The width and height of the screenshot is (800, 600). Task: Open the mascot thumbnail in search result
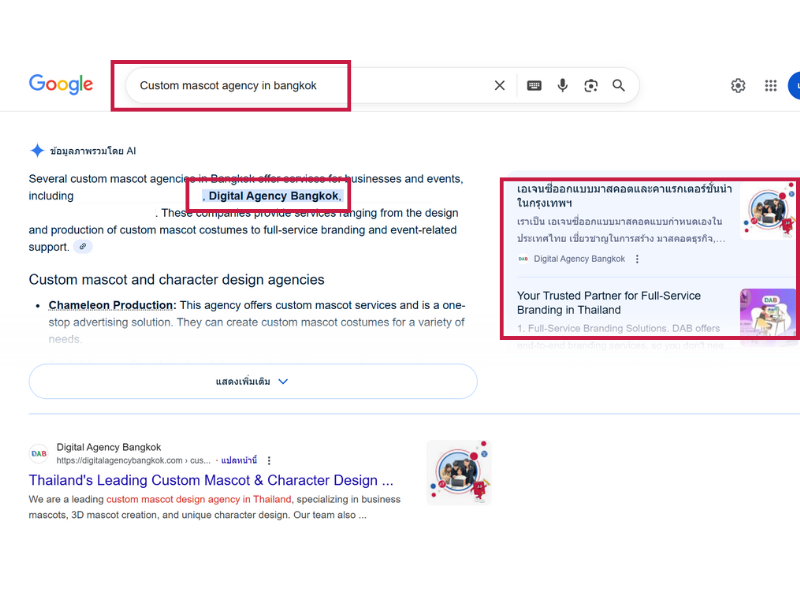[458, 471]
